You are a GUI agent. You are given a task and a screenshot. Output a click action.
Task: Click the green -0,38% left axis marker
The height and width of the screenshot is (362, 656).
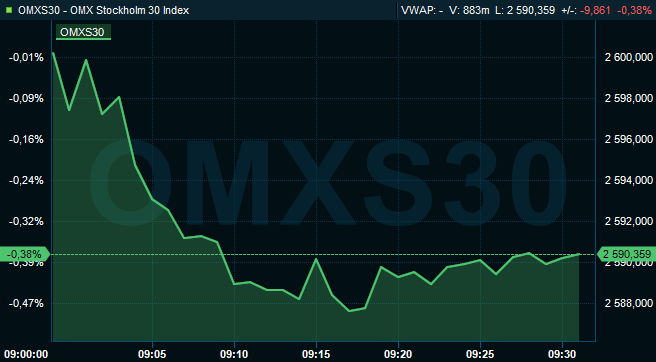pos(25,254)
